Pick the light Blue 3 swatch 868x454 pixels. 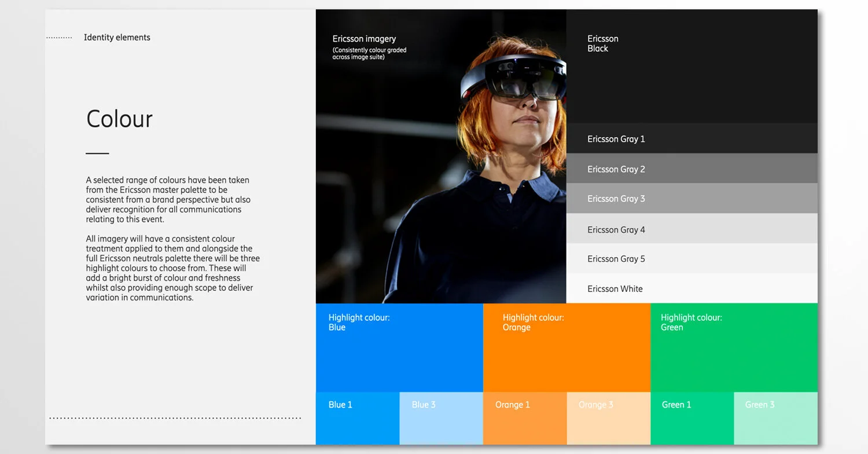[x=441, y=418]
